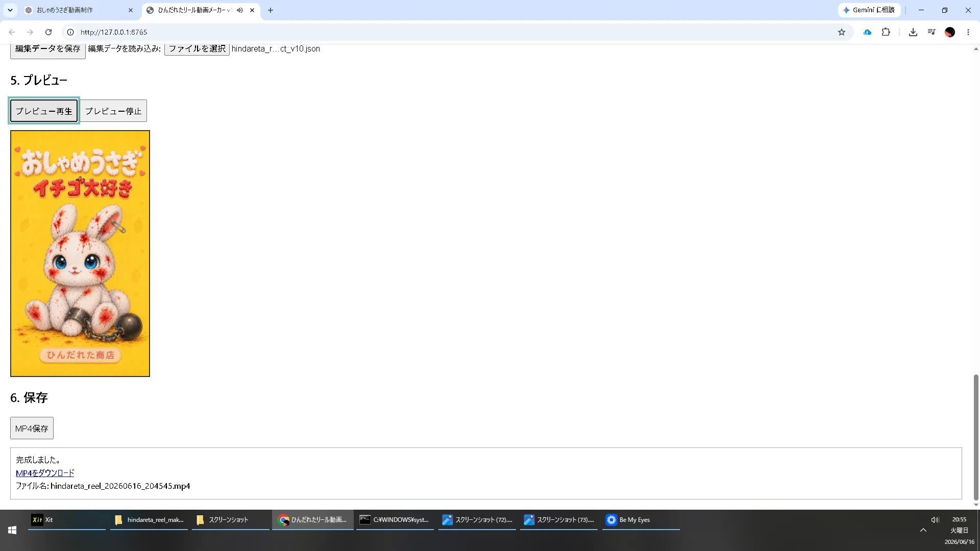The height and width of the screenshot is (551, 980).
Task: Open the blue cloud extension icon
Action: click(867, 32)
